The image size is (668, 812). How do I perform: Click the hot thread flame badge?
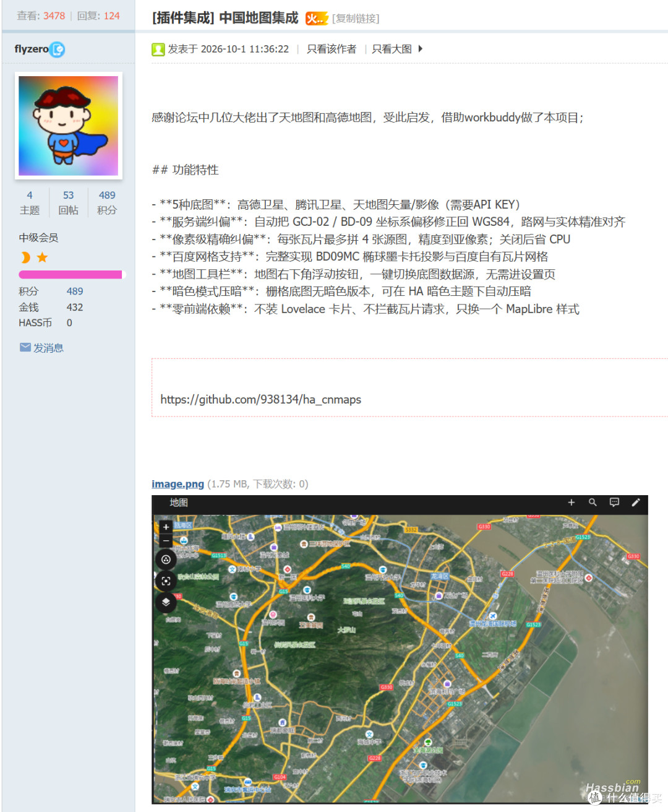point(316,19)
